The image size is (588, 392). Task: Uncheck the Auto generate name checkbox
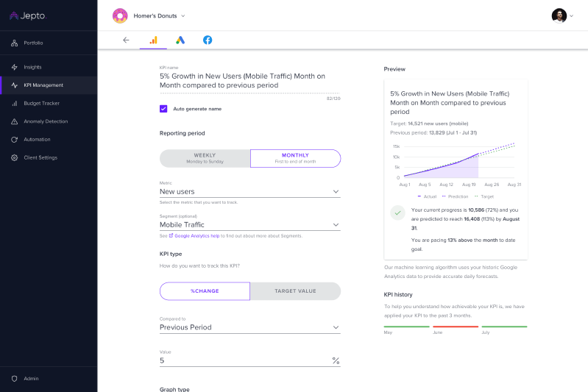click(163, 109)
